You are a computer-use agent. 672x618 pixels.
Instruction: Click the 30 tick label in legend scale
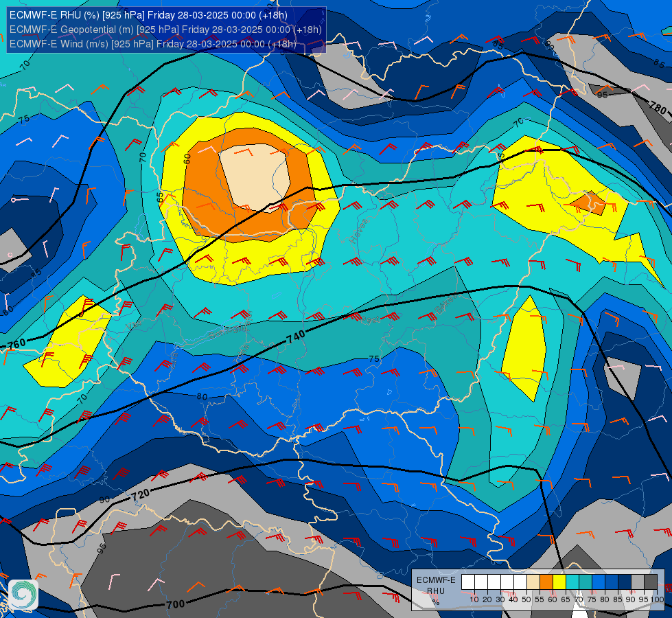click(x=500, y=600)
